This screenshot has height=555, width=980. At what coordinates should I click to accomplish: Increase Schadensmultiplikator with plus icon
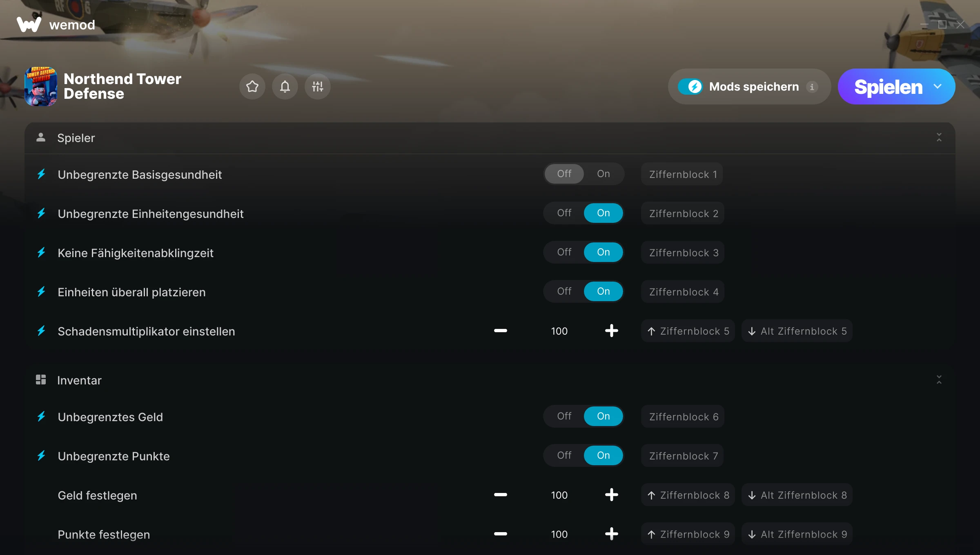611,331
